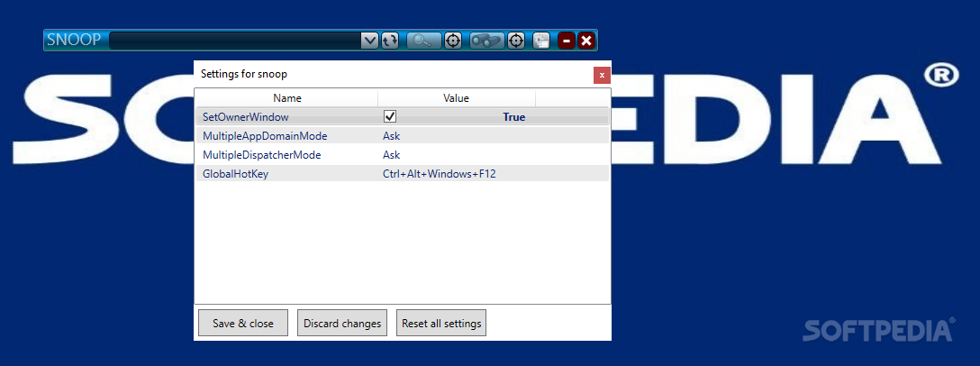
Task: Close the Settings for snoop dialog
Action: coord(602,75)
